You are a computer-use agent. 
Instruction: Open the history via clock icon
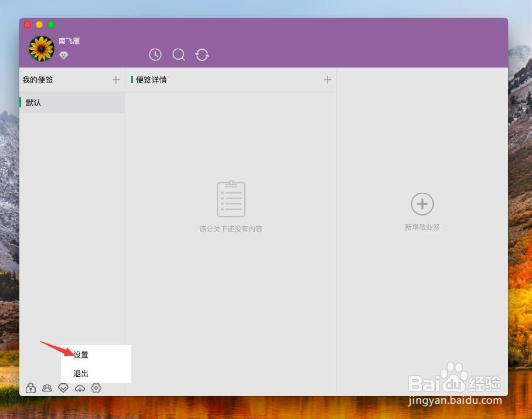[155, 54]
